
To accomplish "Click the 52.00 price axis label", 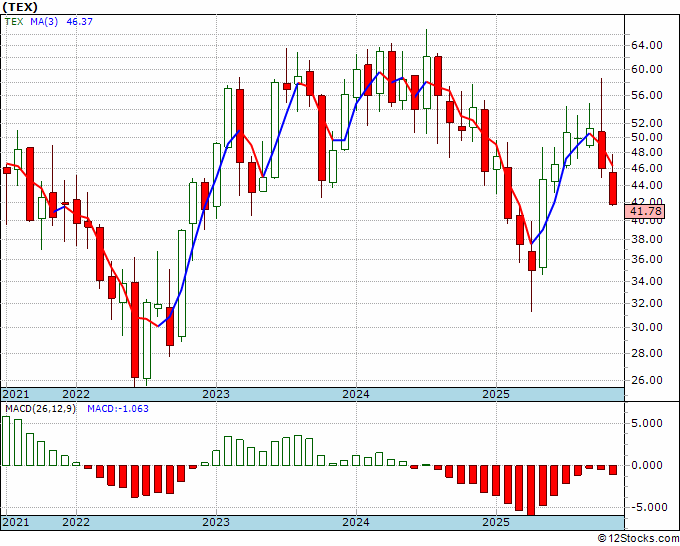I will point(646,124).
